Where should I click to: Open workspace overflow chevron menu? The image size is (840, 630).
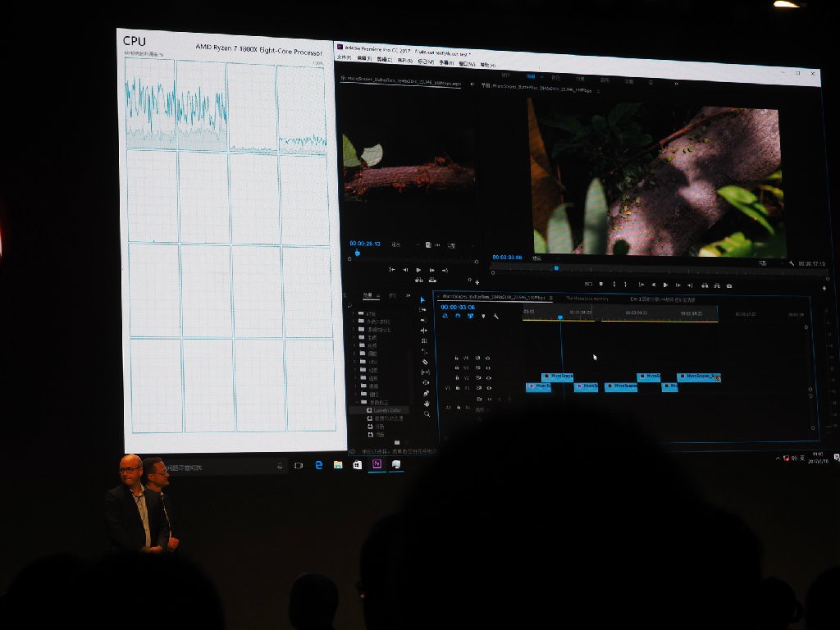677,84
